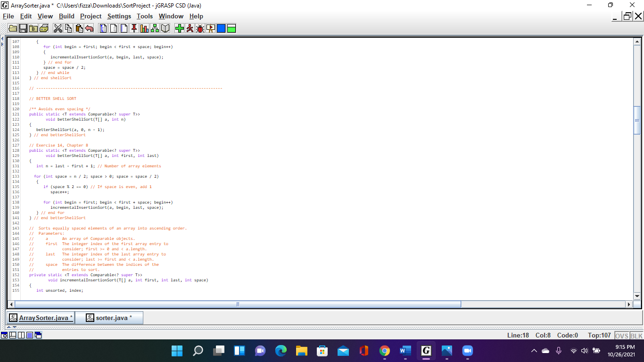The image size is (644, 362).
Task: Open the Settings menu
Action: [x=119, y=16]
